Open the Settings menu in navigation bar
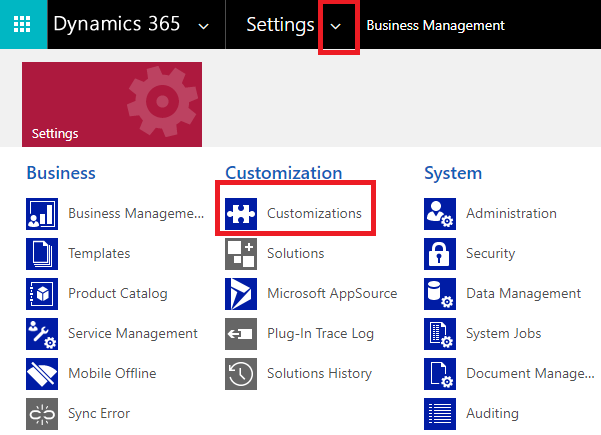The image size is (601, 435). 280,25
